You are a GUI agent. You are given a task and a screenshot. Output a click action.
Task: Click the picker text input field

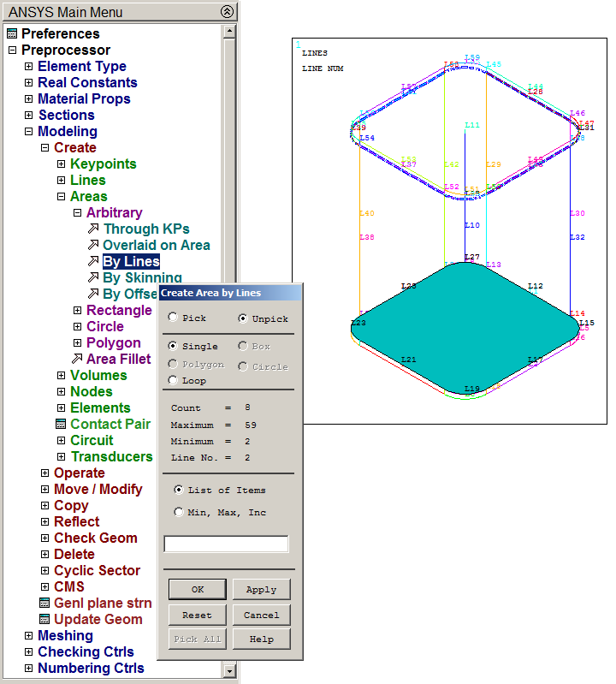pyautogui.click(x=226, y=544)
